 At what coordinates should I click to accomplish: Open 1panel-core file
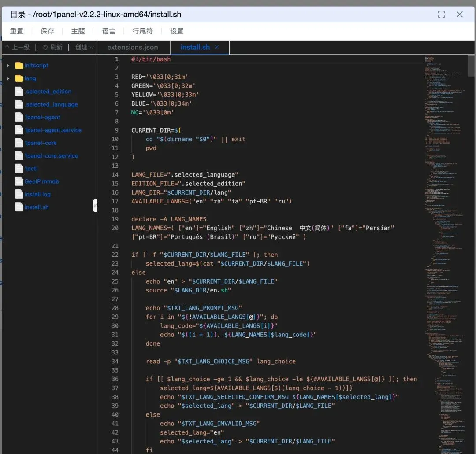pos(41,143)
